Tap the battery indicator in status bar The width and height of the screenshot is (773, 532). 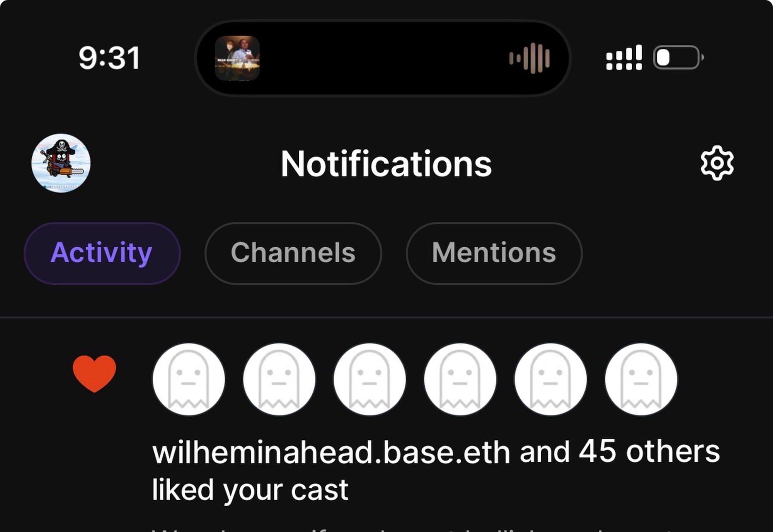[678, 58]
